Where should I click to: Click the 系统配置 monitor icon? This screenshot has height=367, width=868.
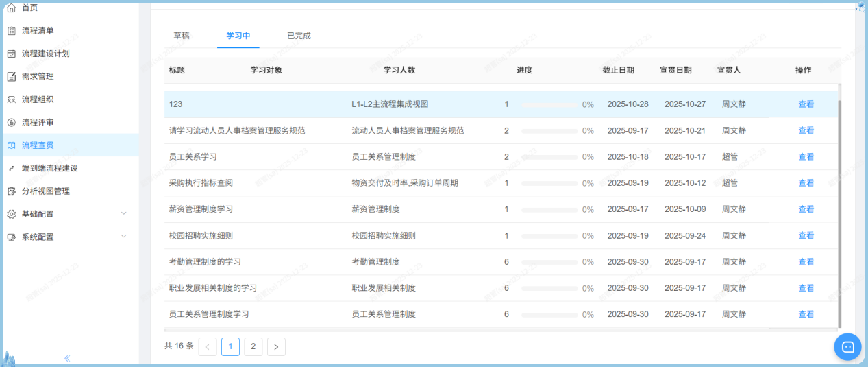point(11,237)
